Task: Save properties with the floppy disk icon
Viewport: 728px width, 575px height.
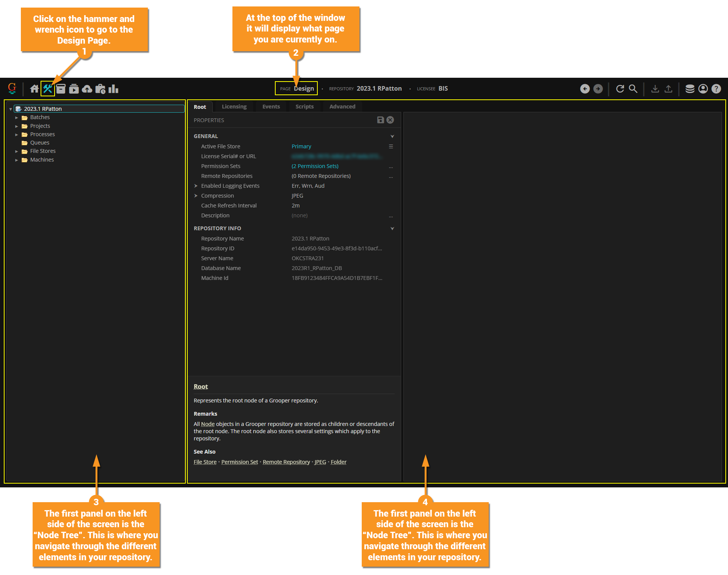Action: click(380, 120)
